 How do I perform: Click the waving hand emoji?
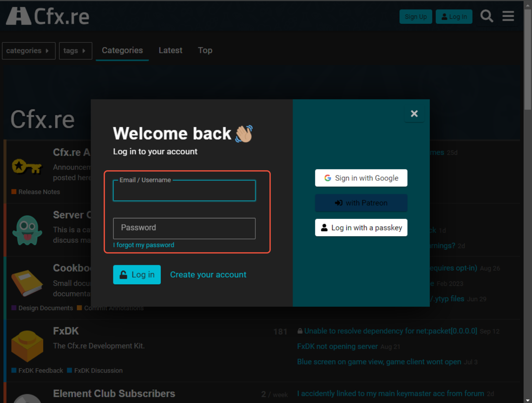pos(244,134)
